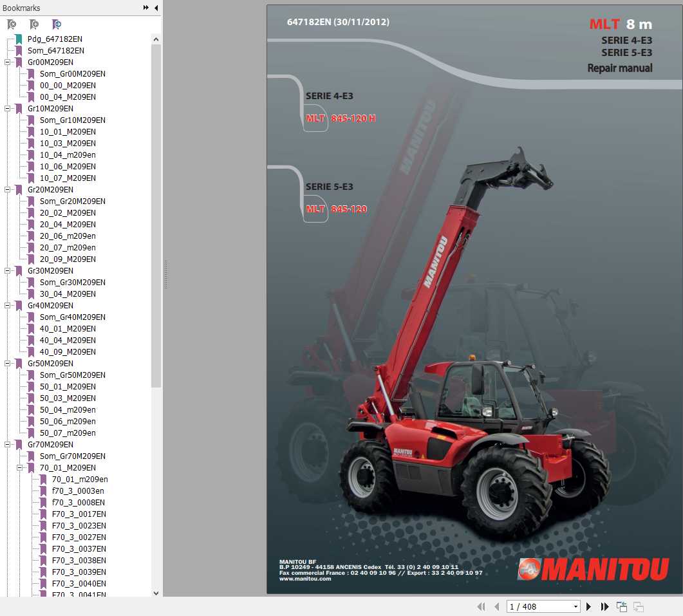Open bookmark f70_3_0003en

(79, 491)
